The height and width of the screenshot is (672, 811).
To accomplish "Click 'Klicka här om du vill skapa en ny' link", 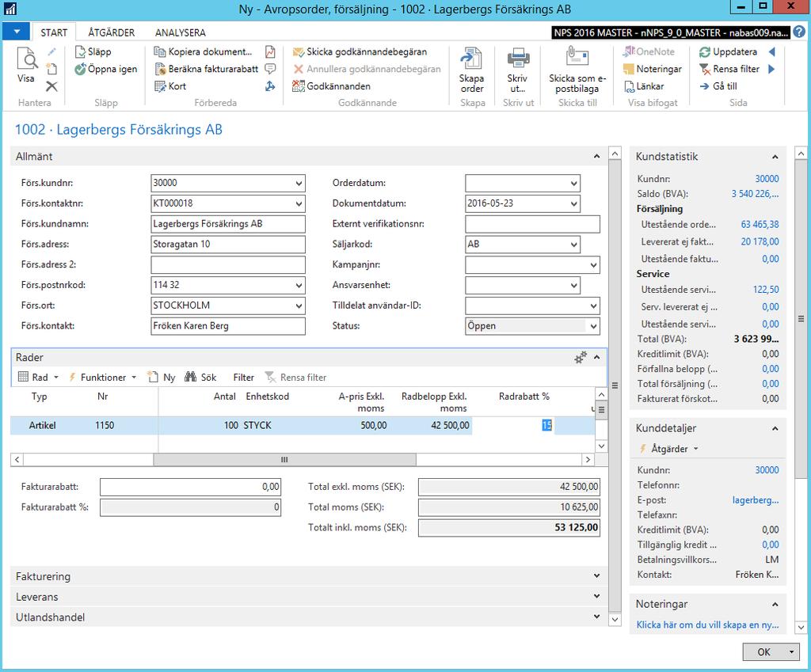I will (x=707, y=625).
